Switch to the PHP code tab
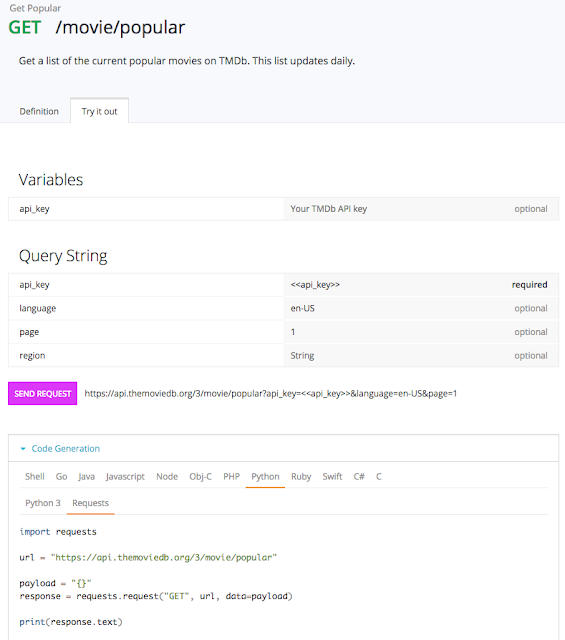Image resolution: width=565 pixels, height=640 pixels. click(231, 476)
